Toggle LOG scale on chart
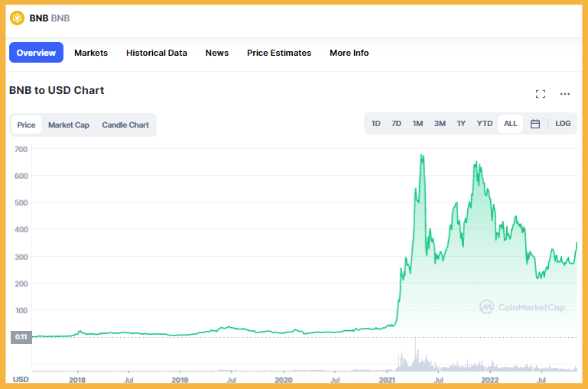 pyautogui.click(x=563, y=124)
